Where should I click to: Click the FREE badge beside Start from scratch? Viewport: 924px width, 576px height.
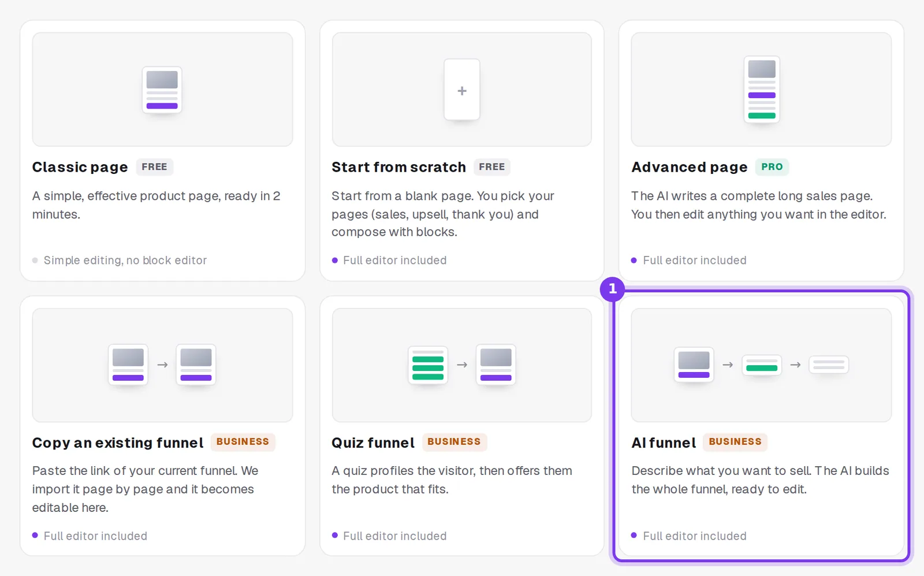click(492, 167)
